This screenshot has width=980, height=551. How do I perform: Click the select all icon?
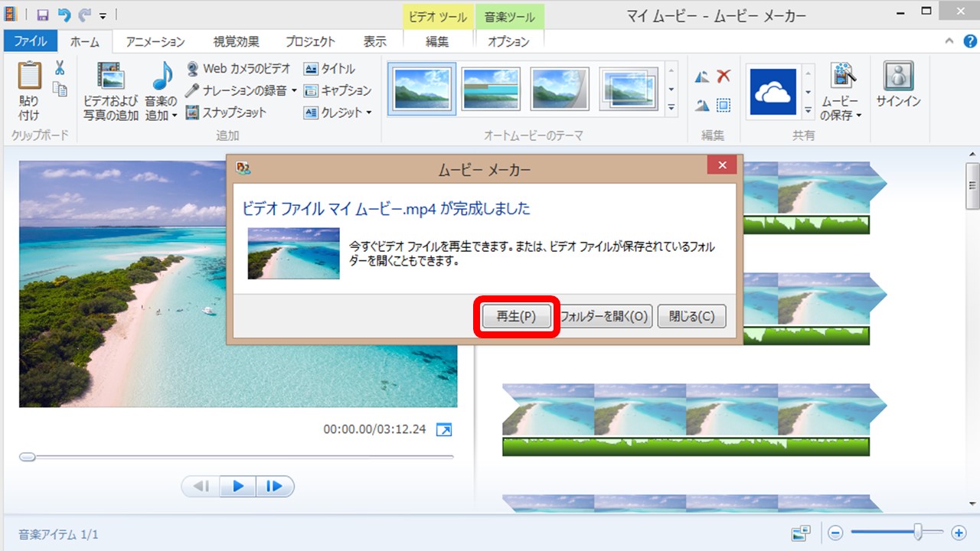tap(724, 106)
